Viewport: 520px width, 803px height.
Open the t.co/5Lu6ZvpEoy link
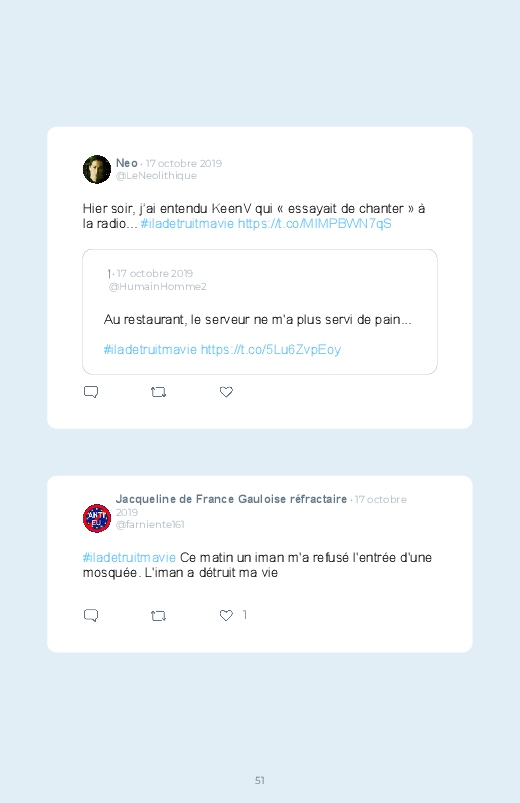[271, 350]
